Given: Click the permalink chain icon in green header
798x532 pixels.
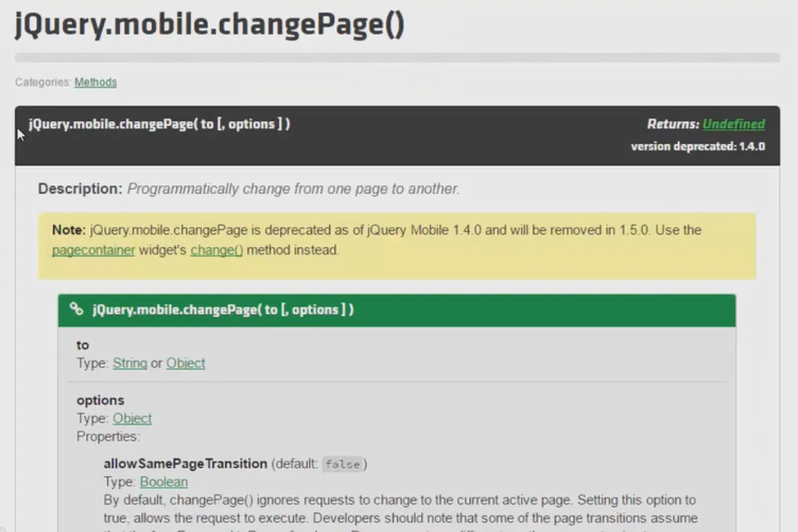Looking at the screenshot, I should click(77, 309).
